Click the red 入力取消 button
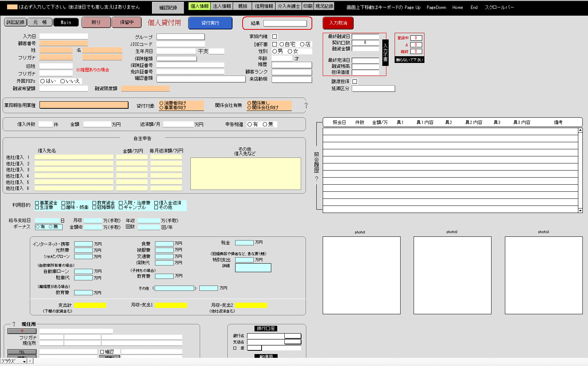The width and height of the screenshot is (588, 366). click(338, 23)
